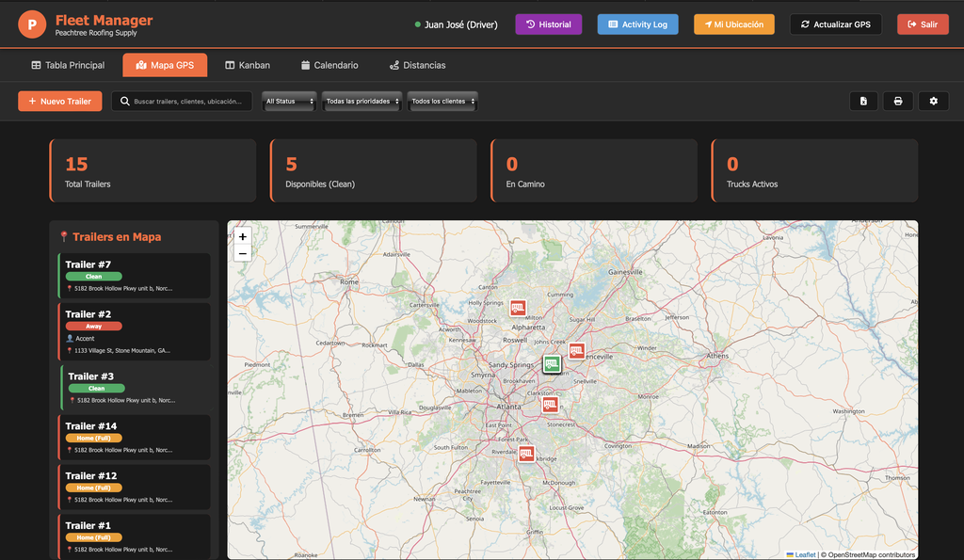Open the Todas las prioridades dropdown
Image resolution: width=964 pixels, height=560 pixels.
pos(361,101)
